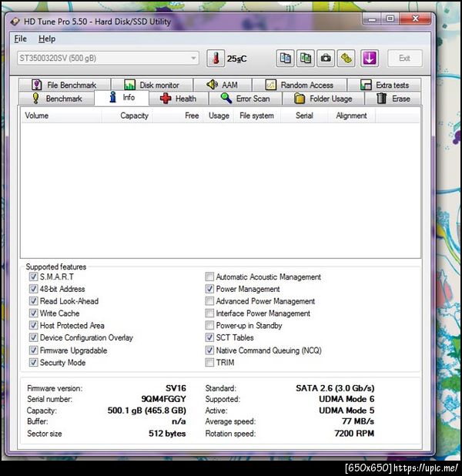Click the Usage column header
The width and height of the screenshot is (462, 476).
pyautogui.click(x=219, y=116)
